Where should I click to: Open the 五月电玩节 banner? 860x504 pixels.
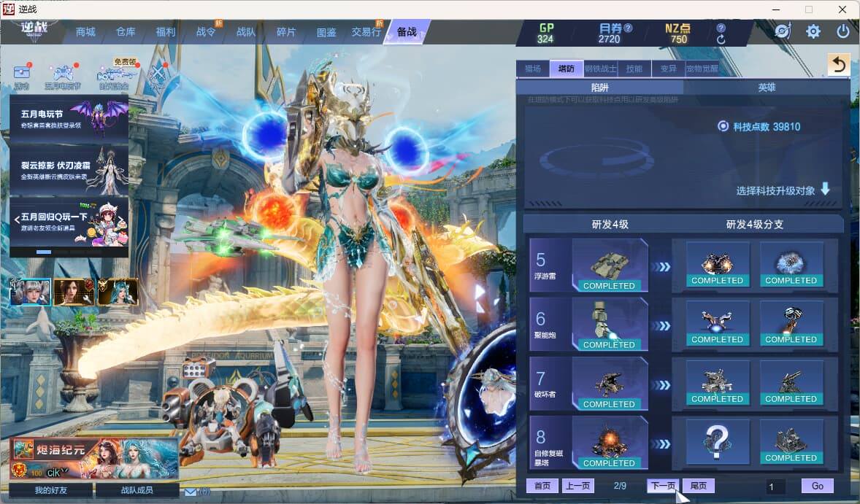pos(69,119)
